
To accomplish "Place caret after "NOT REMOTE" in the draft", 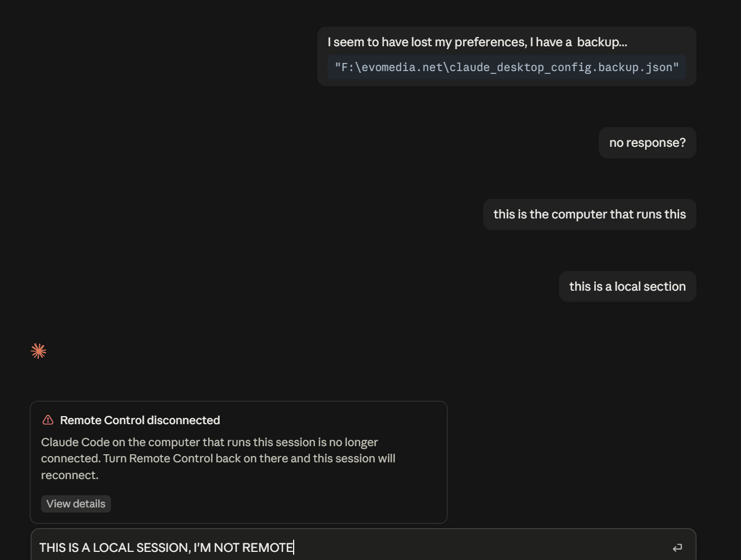I will 294,547.
